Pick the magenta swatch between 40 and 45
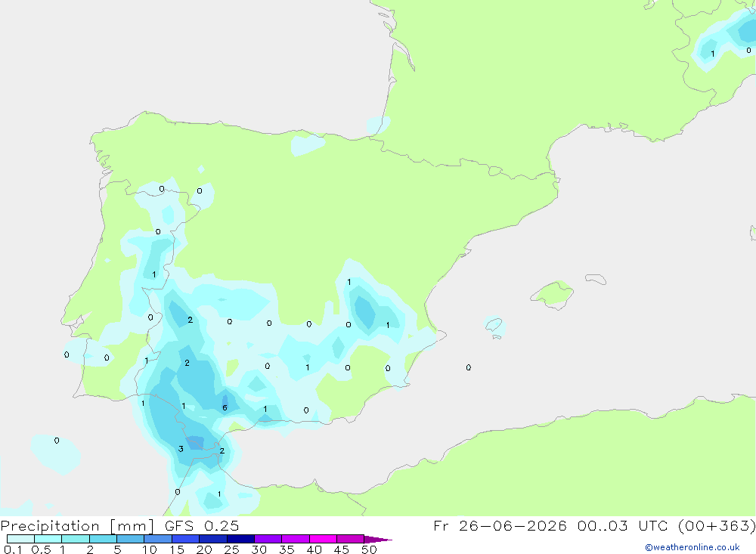The width and height of the screenshot is (756, 554). [x=323, y=539]
